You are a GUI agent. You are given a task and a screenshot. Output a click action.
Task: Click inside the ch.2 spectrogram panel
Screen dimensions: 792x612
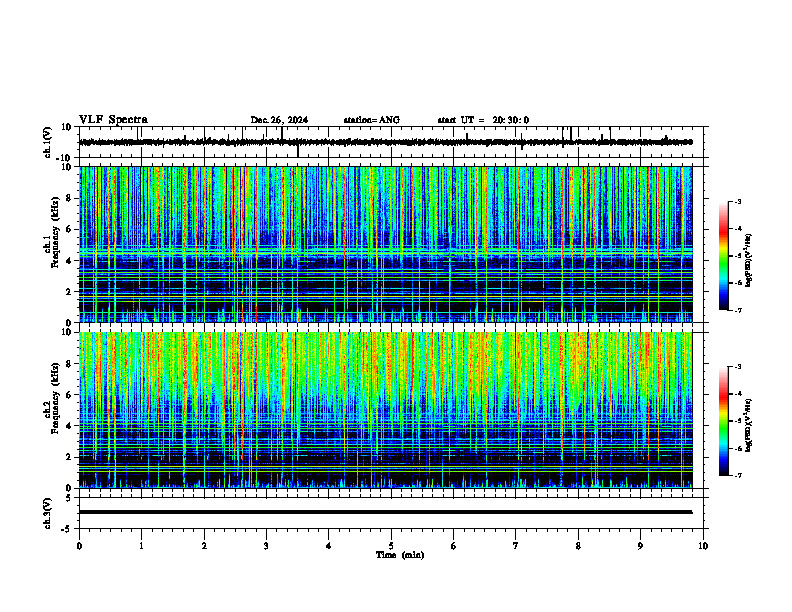[x=385, y=410]
